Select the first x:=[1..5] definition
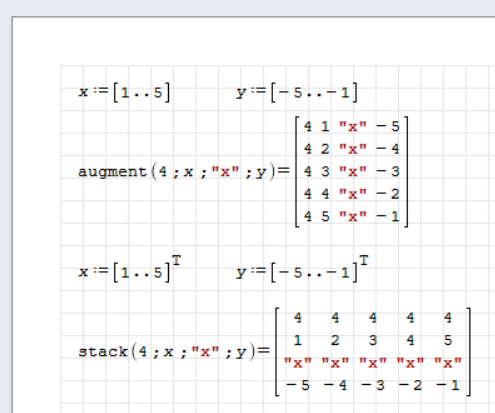The width and height of the screenshot is (495, 413). [x=124, y=92]
